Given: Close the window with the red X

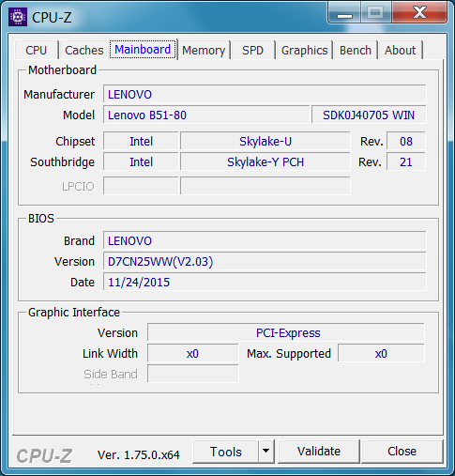Looking at the screenshot, I should coord(419,13).
